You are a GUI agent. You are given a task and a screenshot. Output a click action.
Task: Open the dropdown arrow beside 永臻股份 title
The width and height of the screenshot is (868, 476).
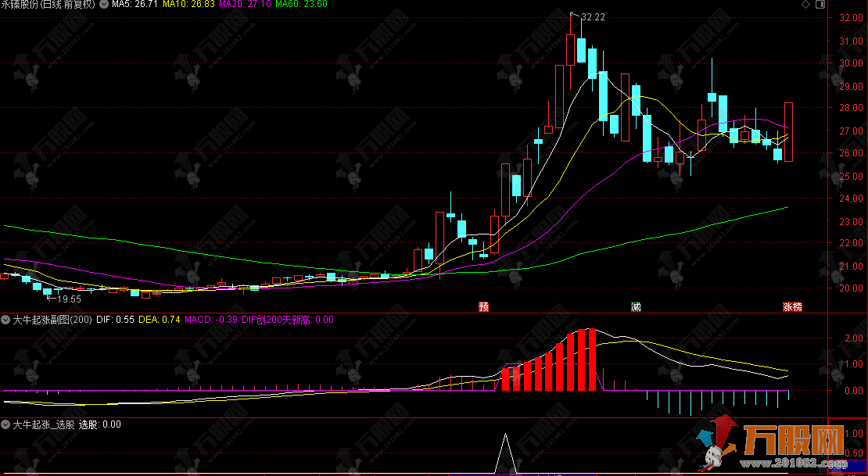103,5
